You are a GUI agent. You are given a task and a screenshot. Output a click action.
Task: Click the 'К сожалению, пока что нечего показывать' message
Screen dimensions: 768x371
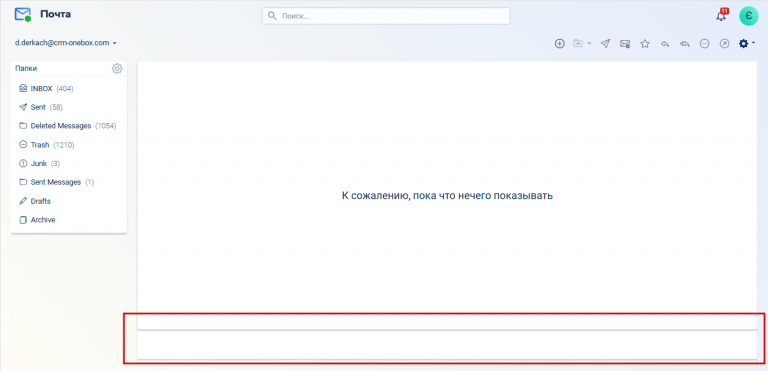pos(447,196)
